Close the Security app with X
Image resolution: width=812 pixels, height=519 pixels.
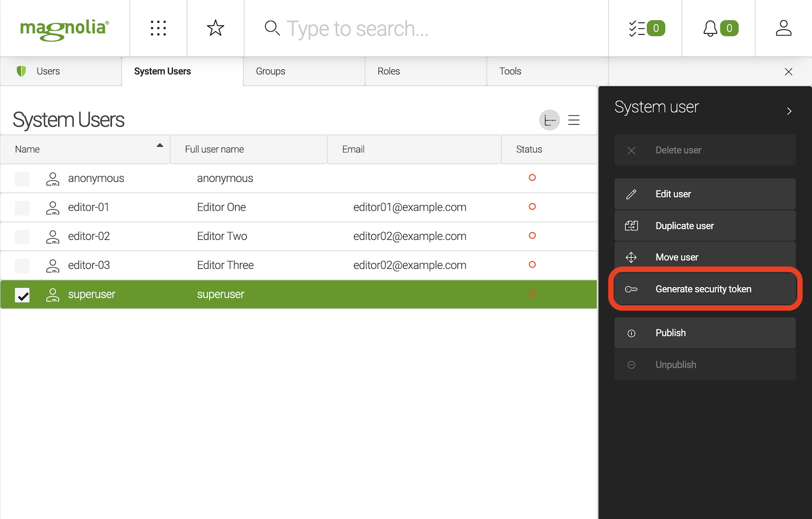(x=788, y=72)
